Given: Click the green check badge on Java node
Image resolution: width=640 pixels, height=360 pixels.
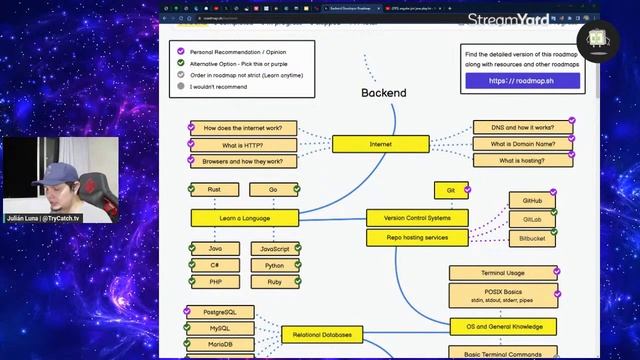Looking at the screenshot, I should (192, 247).
